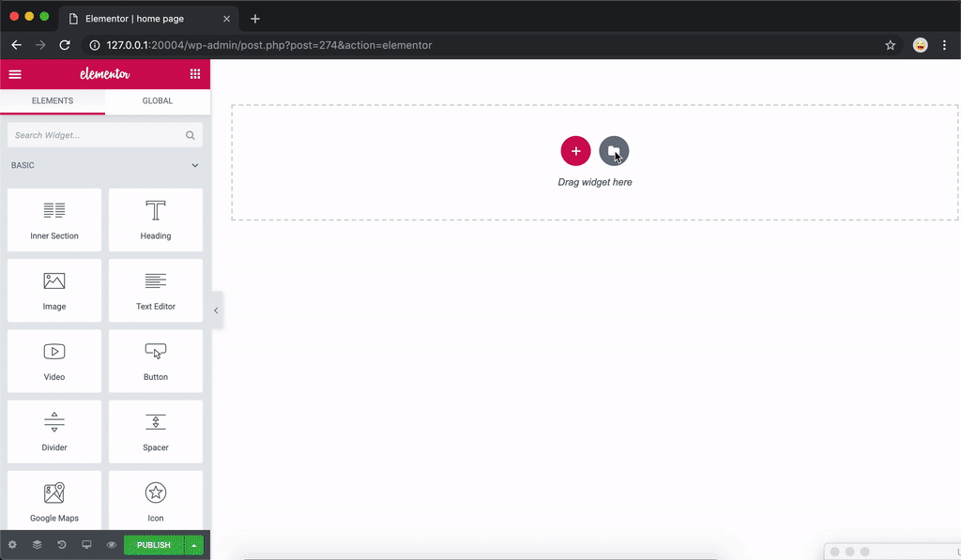The width and height of the screenshot is (961, 560).
Task: Open page settings gear in footer
Action: (12, 545)
